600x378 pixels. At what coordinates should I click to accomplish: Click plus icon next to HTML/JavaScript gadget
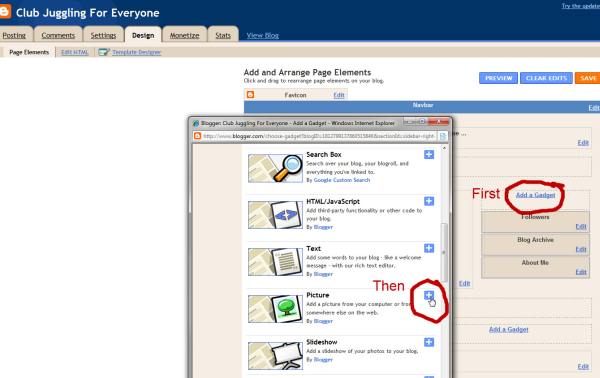click(x=429, y=201)
